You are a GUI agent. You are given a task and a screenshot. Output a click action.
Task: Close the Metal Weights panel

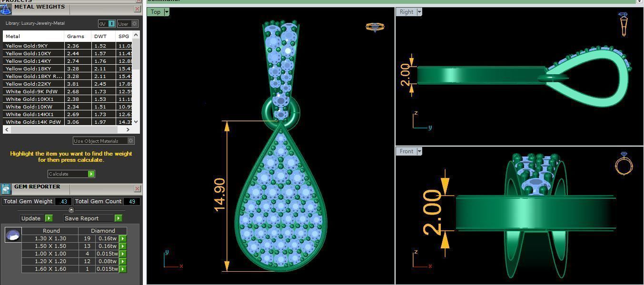pos(137,9)
